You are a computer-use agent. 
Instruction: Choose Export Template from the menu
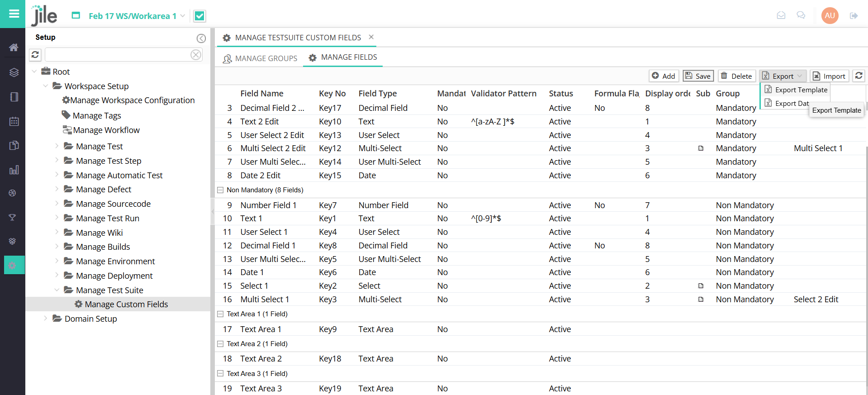pos(801,90)
